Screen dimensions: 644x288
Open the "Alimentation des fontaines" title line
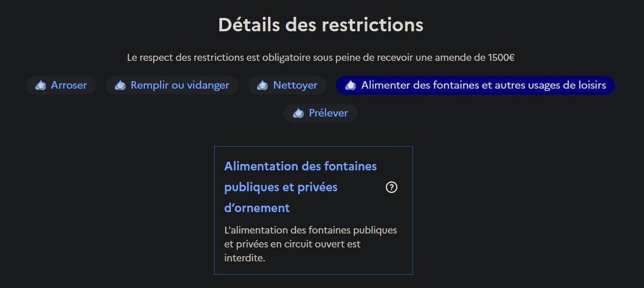pos(300,166)
